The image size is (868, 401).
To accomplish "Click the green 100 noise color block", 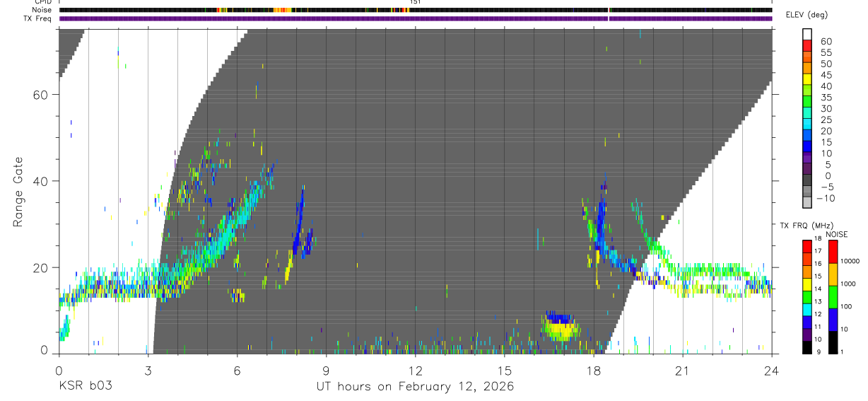I will [833, 297].
